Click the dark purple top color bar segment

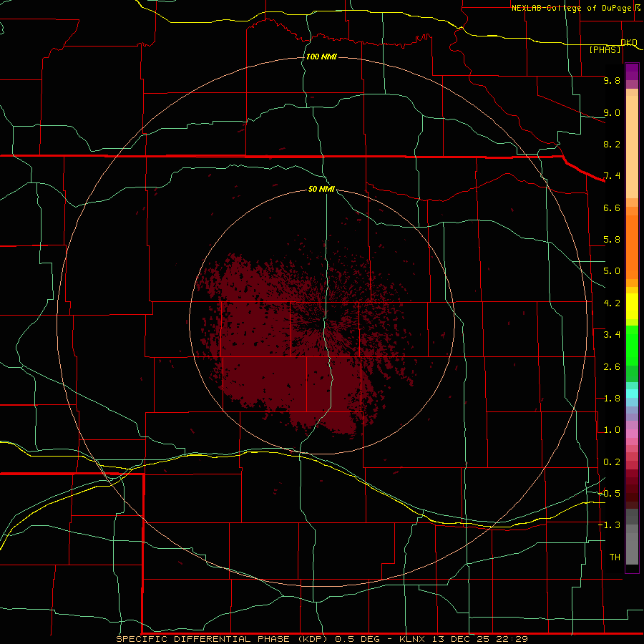point(632,72)
